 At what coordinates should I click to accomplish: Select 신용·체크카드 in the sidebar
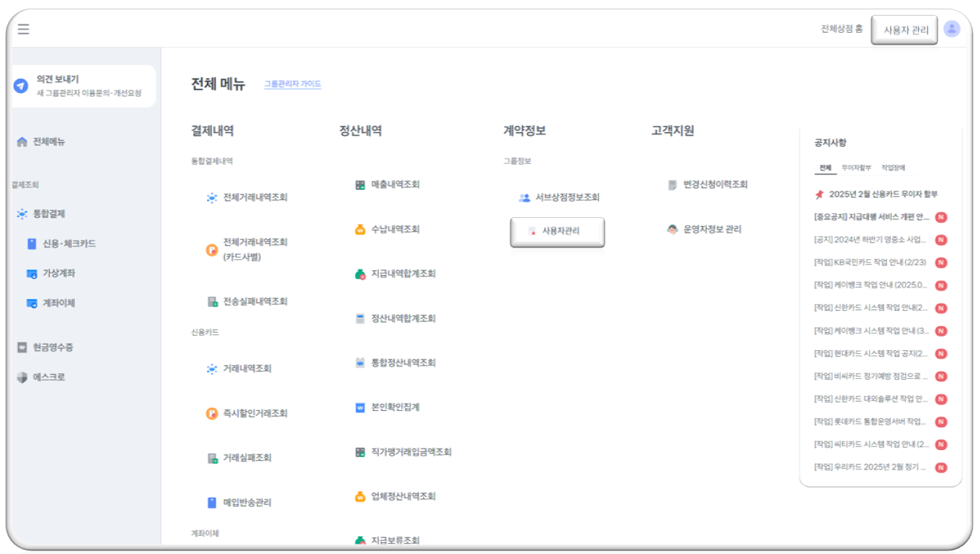pos(69,244)
